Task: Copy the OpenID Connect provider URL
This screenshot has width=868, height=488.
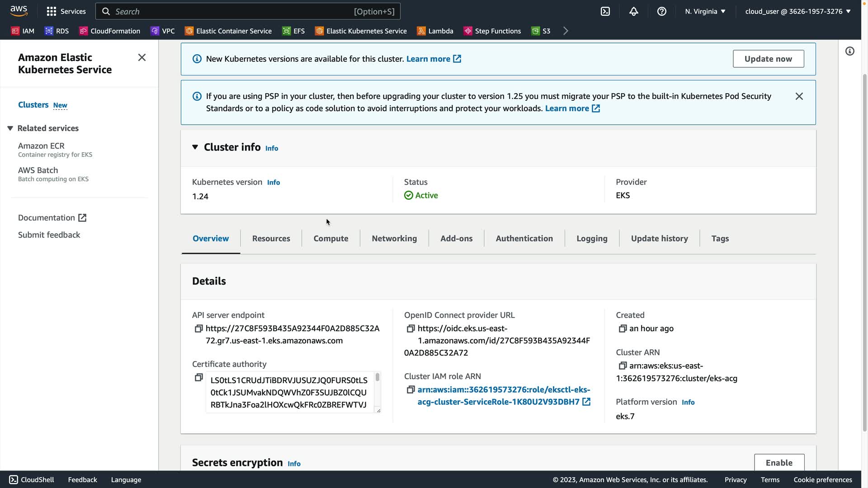Action: (410, 328)
